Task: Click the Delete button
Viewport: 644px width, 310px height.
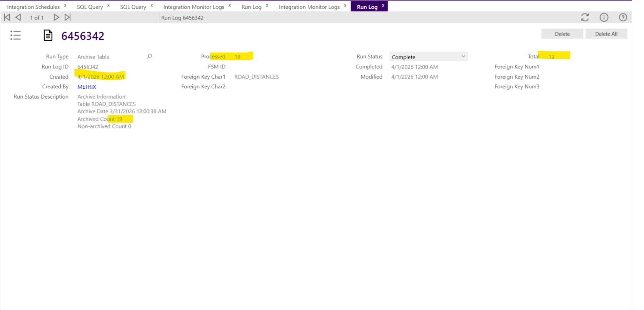Action: coord(562,34)
